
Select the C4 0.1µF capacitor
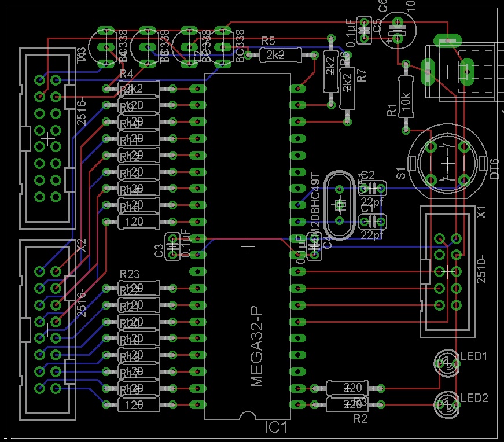pyautogui.click(x=315, y=246)
